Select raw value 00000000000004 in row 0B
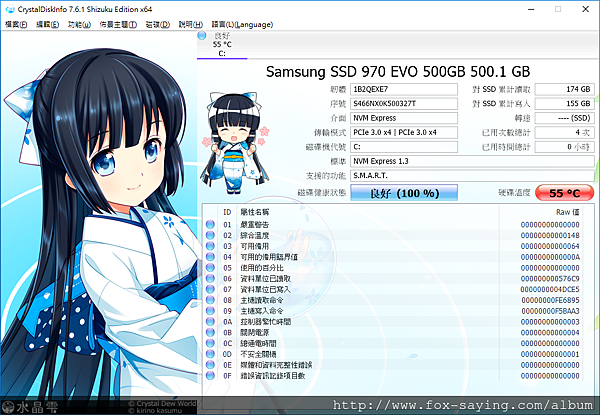 pyautogui.click(x=550, y=332)
